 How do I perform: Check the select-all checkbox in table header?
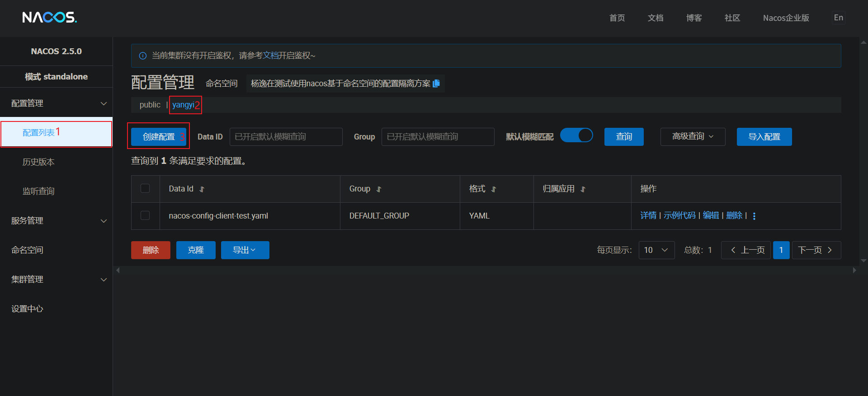click(x=145, y=188)
